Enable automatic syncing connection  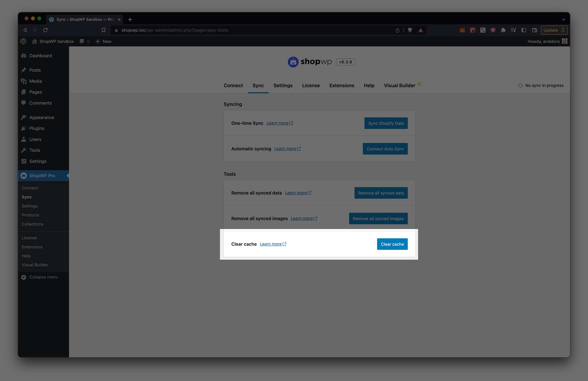385,149
